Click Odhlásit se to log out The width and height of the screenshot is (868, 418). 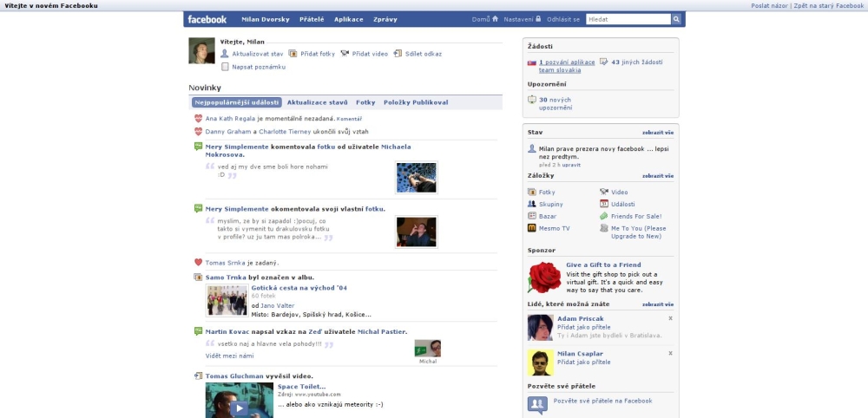(563, 19)
